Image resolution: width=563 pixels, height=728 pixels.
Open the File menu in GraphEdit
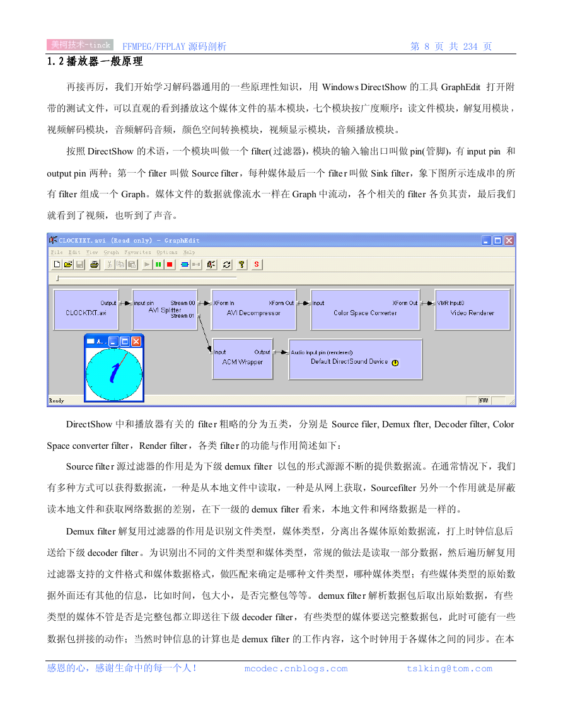coord(57,252)
